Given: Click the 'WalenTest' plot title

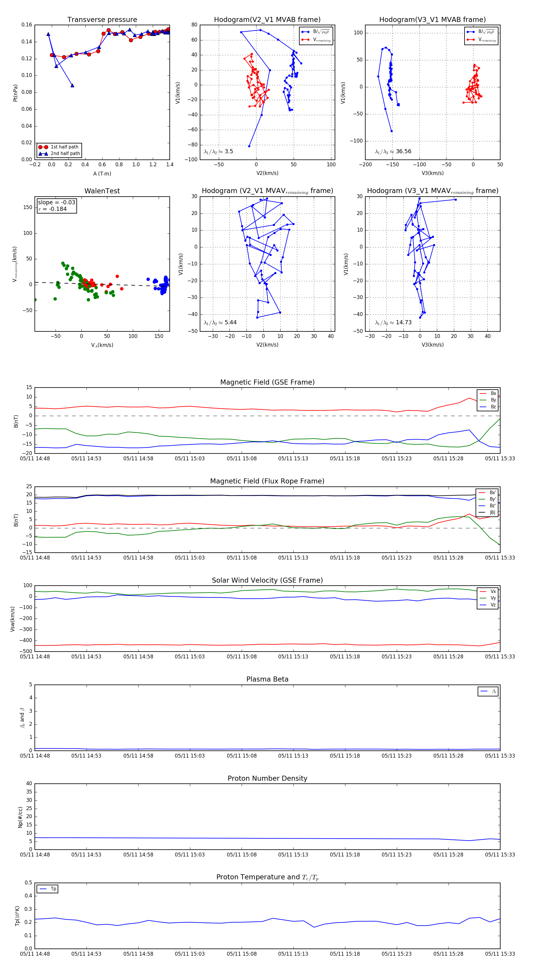Looking at the screenshot, I should 102,191.
